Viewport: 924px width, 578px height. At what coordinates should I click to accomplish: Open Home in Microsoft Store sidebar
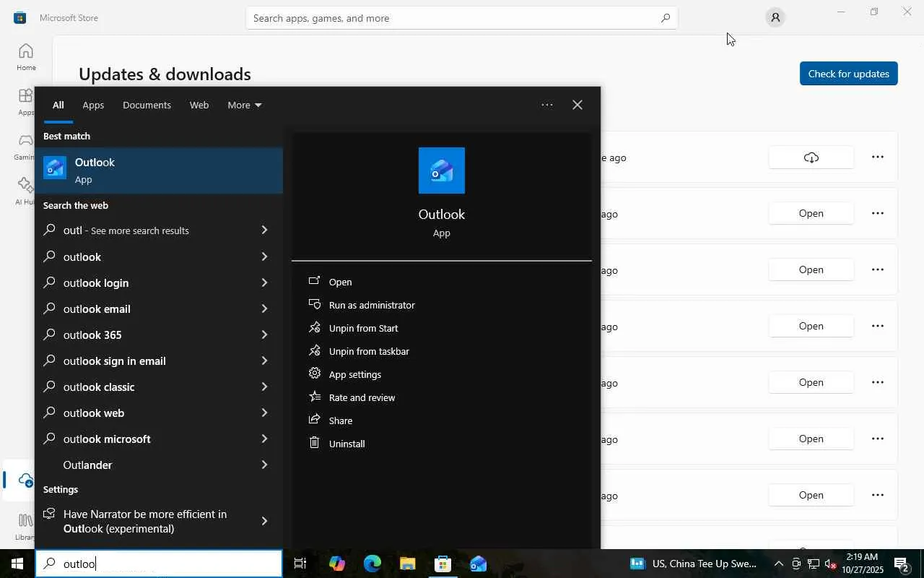point(26,57)
